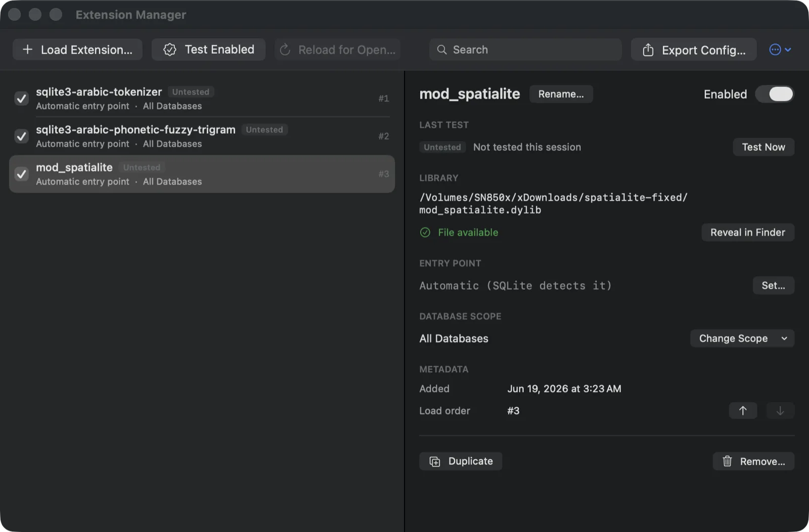Image resolution: width=809 pixels, height=532 pixels.
Task: Click Set entry point button
Action: pyautogui.click(x=773, y=285)
